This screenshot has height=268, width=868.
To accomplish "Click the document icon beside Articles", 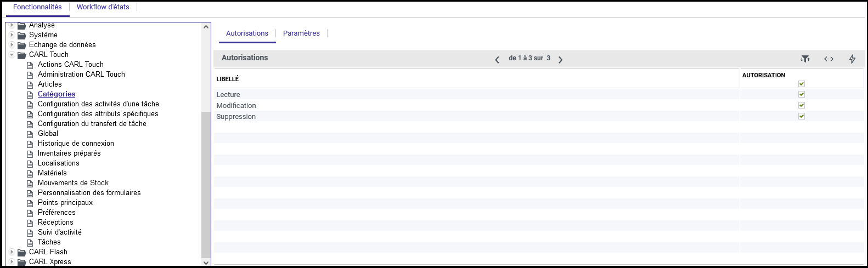I will pyautogui.click(x=30, y=84).
